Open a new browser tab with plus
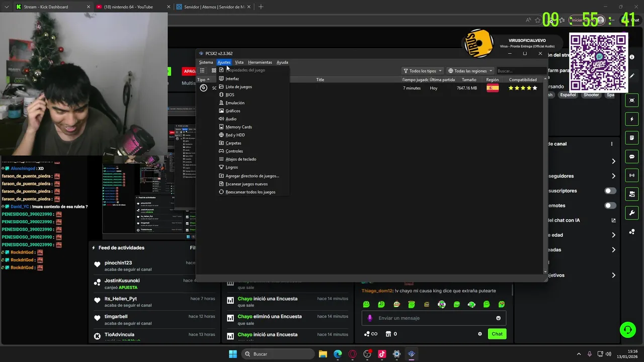The width and height of the screenshot is (644, 362). click(x=261, y=7)
